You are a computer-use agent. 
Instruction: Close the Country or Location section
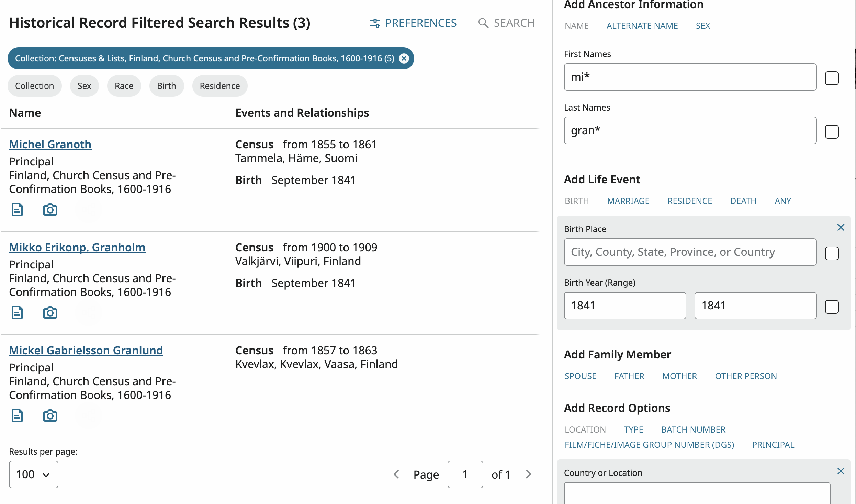point(841,471)
